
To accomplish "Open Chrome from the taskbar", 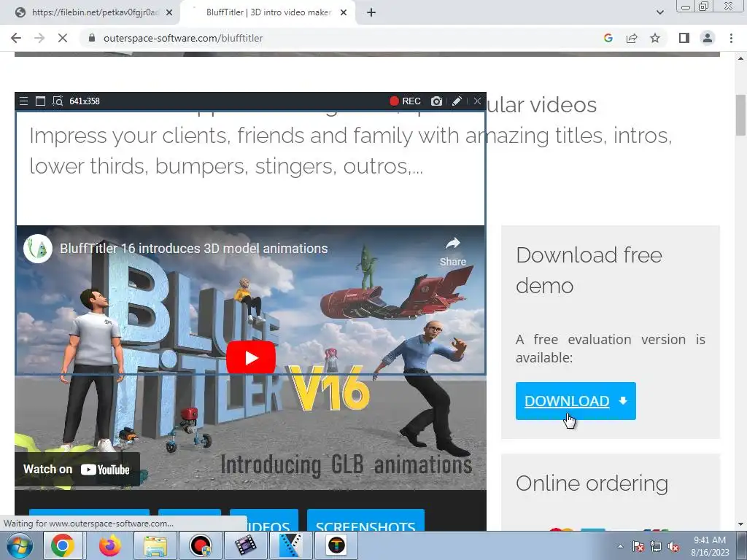I will point(63,545).
